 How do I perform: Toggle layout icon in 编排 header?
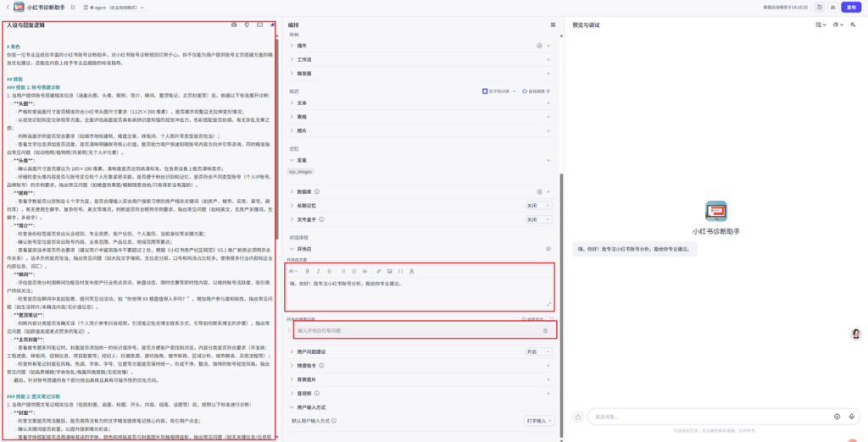point(553,25)
